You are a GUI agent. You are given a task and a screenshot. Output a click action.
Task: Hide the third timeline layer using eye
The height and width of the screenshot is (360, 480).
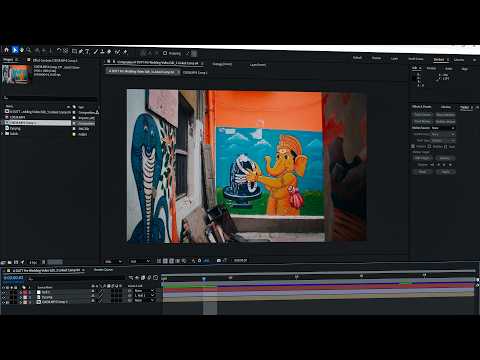3,302
